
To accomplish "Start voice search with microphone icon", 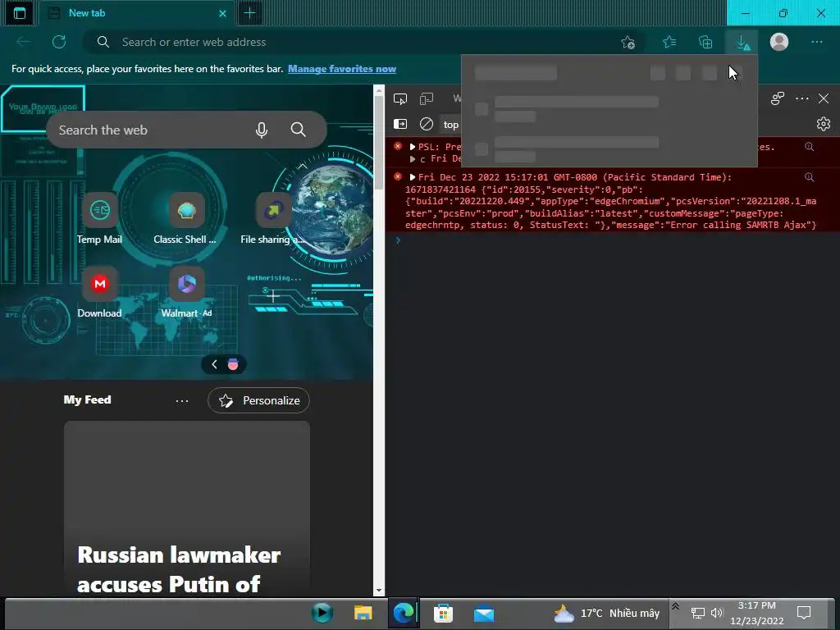I will 262,130.
